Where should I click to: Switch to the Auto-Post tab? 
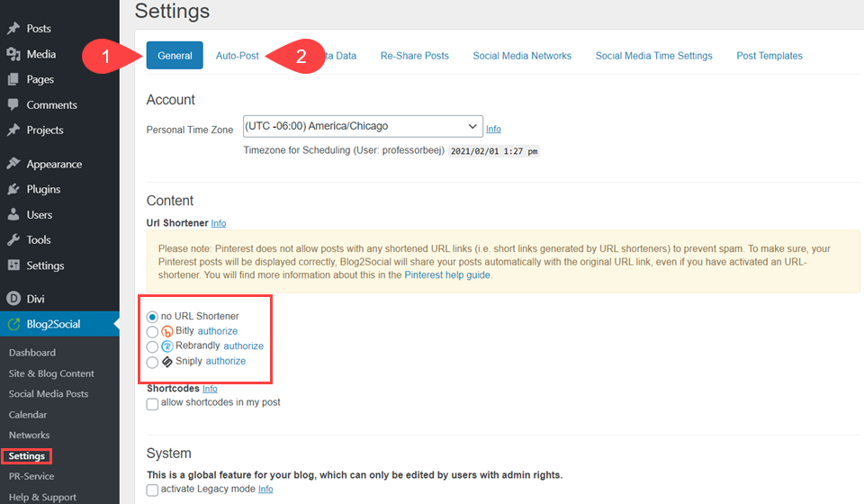pos(238,56)
